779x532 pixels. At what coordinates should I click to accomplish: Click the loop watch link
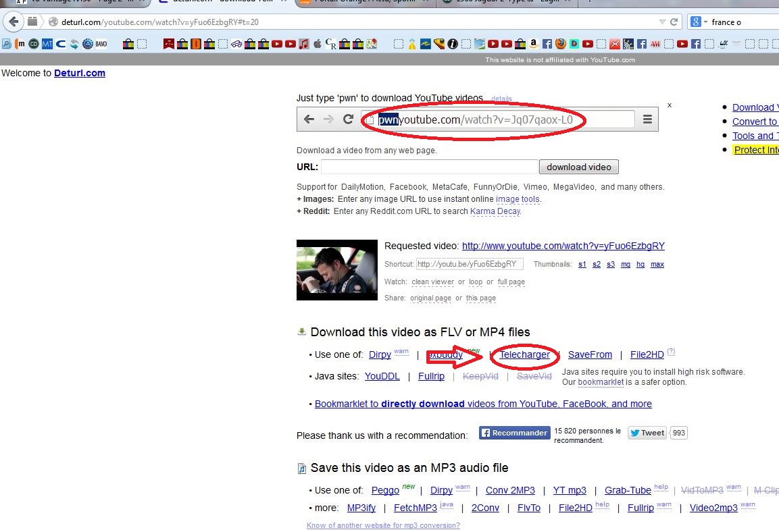pyautogui.click(x=476, y=282)
